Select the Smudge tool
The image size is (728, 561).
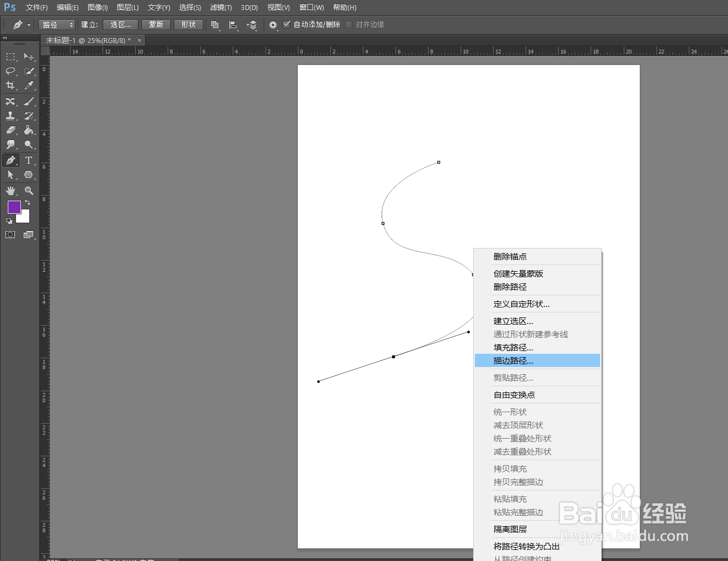click(10, 144)
